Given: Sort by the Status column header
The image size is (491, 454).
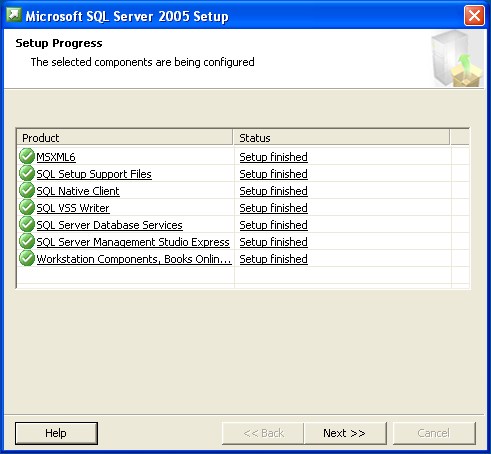Looking at the screenshot, I should coord(341,138).
